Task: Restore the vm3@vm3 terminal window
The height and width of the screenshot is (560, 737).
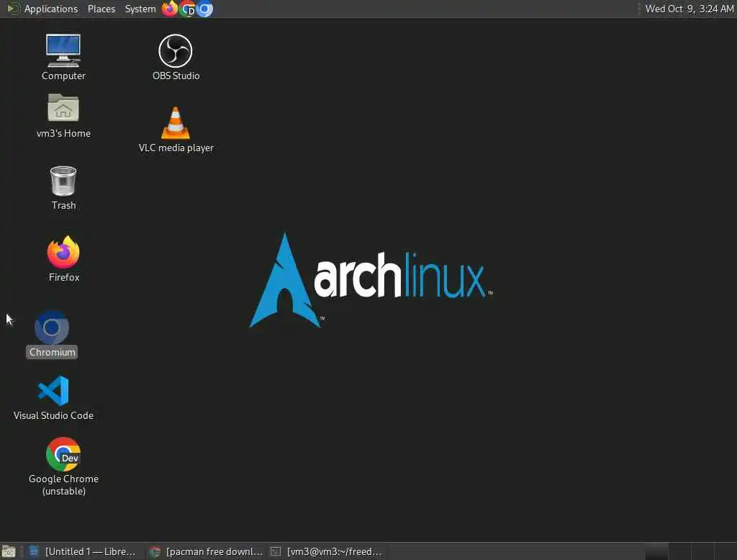Action: [x=327, y=551]
